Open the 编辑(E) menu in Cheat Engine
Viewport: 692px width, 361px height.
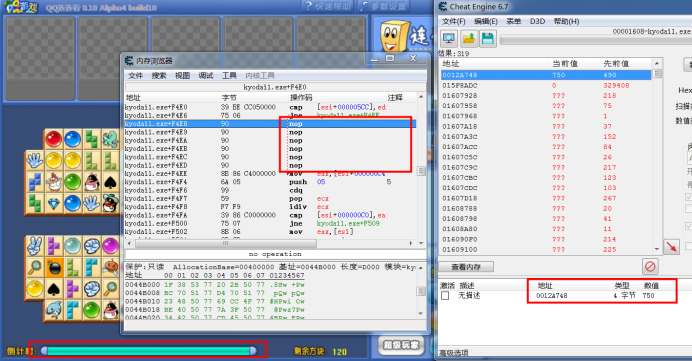click(486, 21)
